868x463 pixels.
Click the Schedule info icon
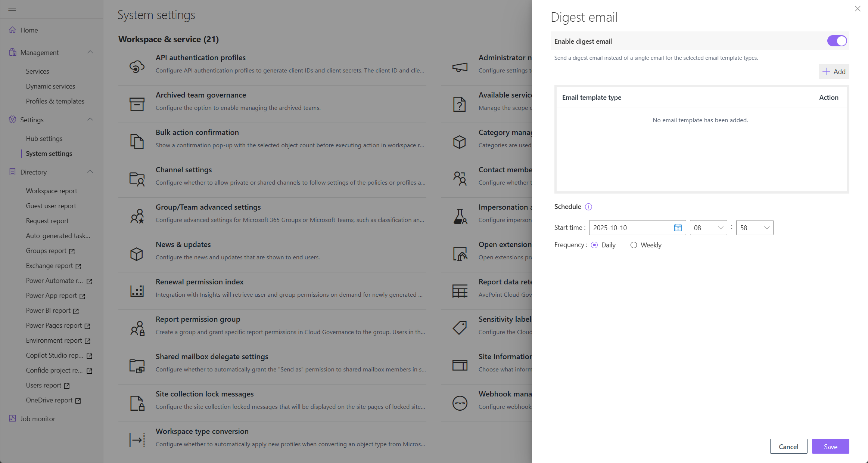coord(588,207)
